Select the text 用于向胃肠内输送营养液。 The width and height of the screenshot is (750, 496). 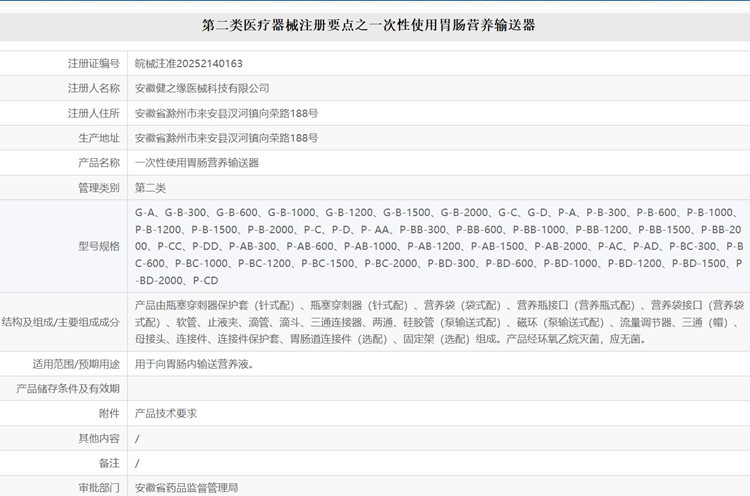click(x=194, y=364)
